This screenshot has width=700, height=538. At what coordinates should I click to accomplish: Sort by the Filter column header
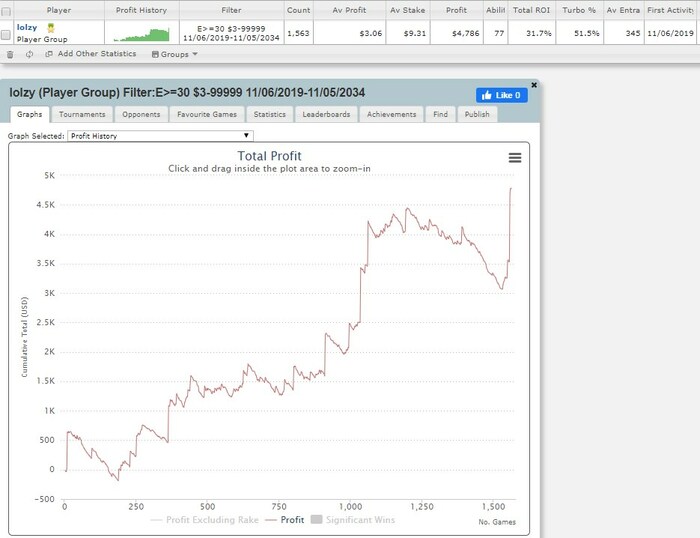click(231, 10)
